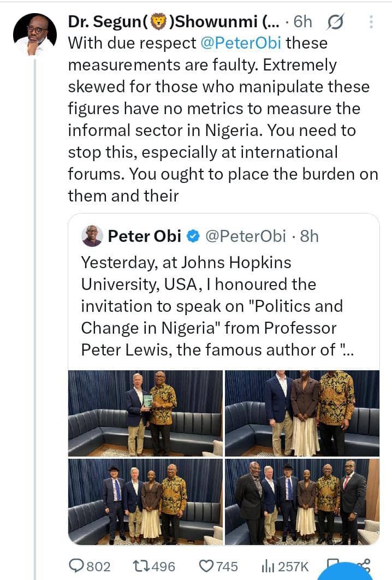Open the bottom-right group photo of six
392x580 pixels.
point(302,501)
